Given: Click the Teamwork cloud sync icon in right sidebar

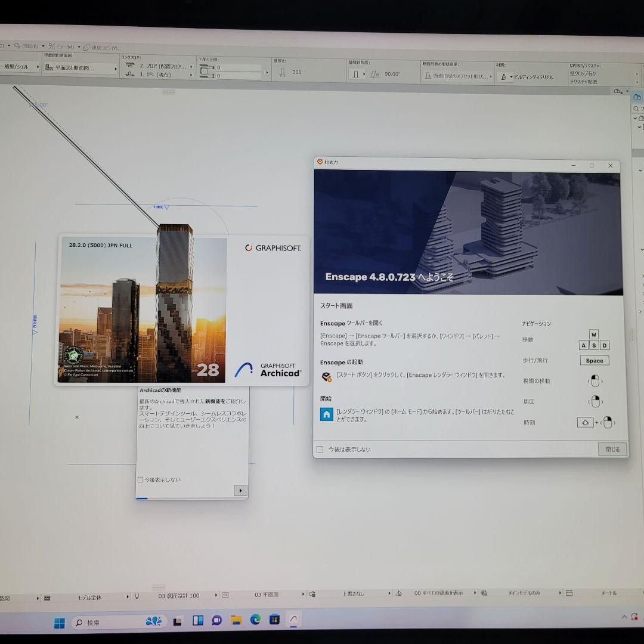Looking at the screenshot, I should 637,97.
